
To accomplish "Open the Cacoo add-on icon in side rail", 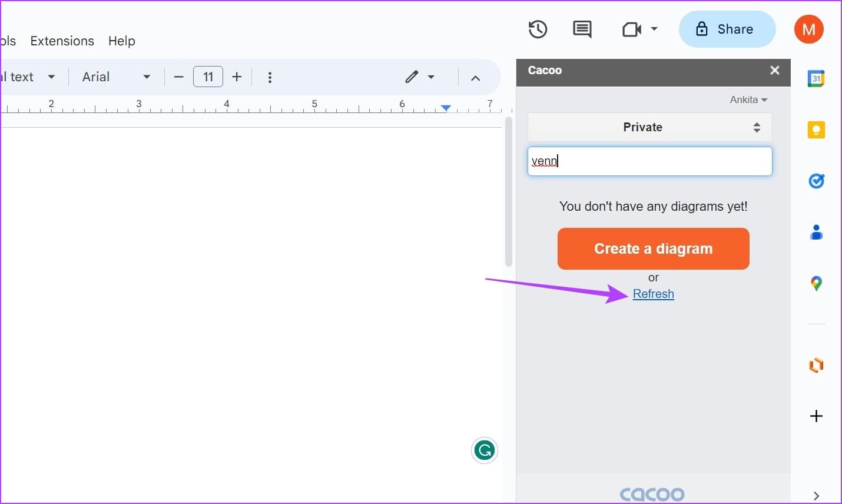I will tap(816, 366).
